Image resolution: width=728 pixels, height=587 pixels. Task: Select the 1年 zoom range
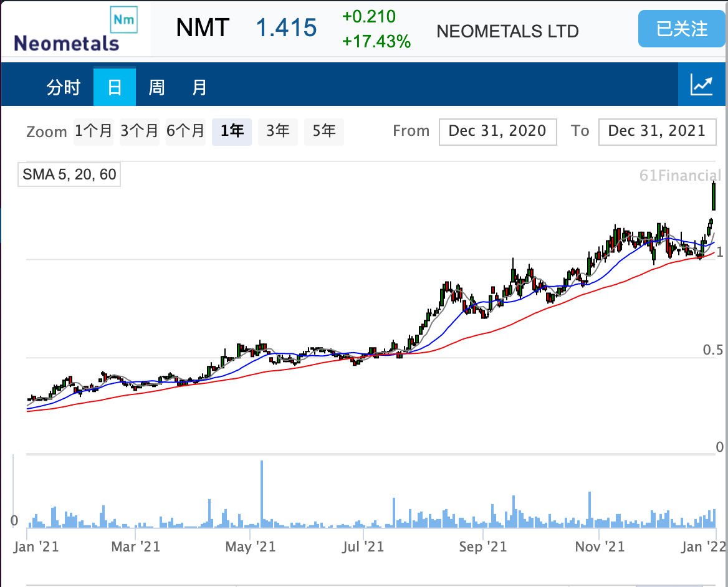coord(232,131)
